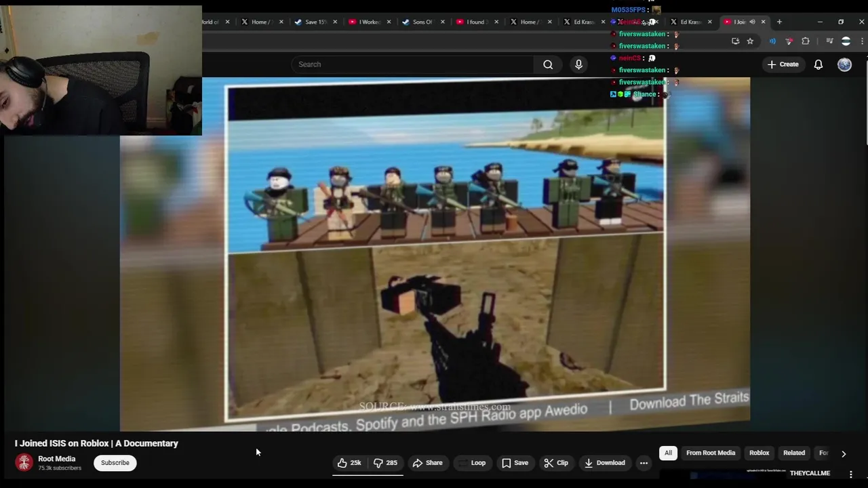Toggle the Loop option

472,463
